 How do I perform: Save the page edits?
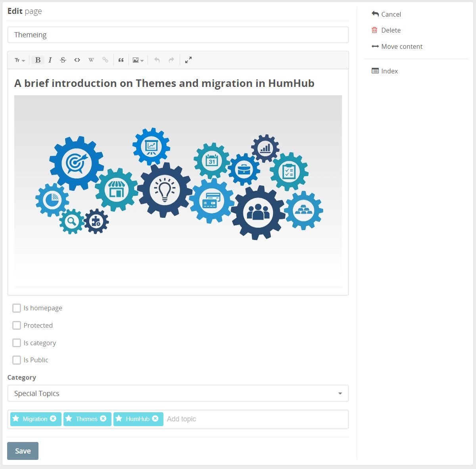click(x=23, y=451)
